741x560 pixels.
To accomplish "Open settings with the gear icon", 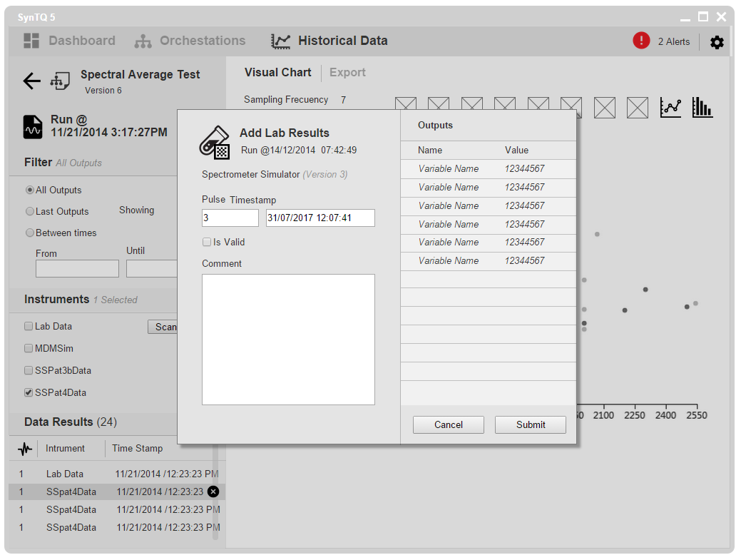I will coord(717,42).
